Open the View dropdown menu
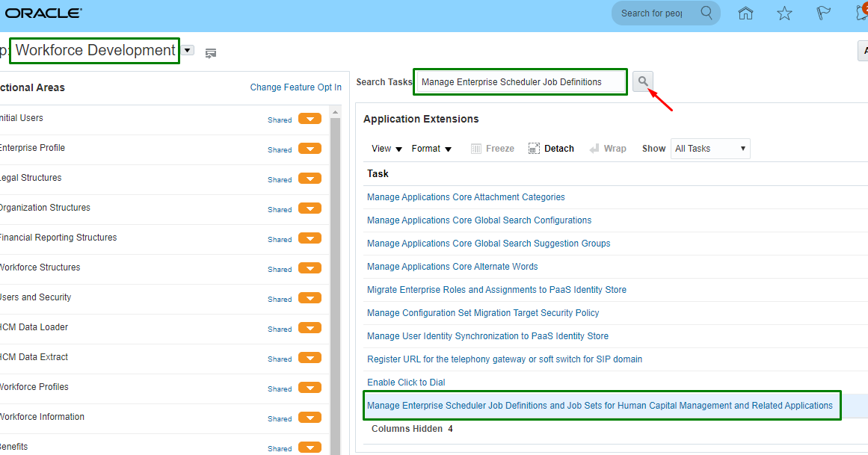This screenshot has width=868, height=455. click(x=385, y=148)
